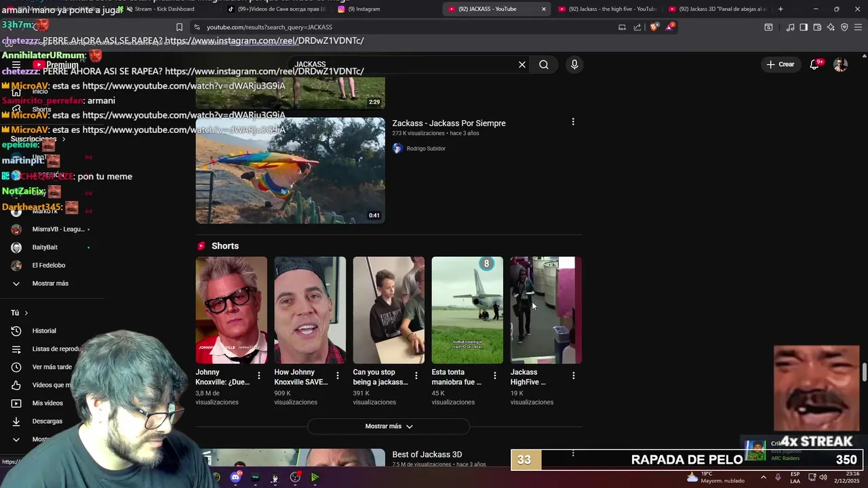The image size is (868, 488).
Task: Open the Johnny Knoxville ¿Due... short thumbnail
Action: pos(231,310)
